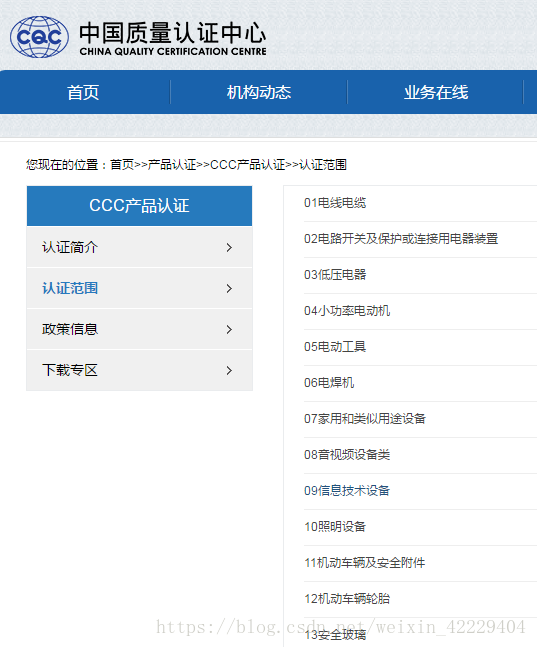Go to CCC产品认证 in the breadcrumb
The height and width of the screenshot is (647, 537).
248,165
